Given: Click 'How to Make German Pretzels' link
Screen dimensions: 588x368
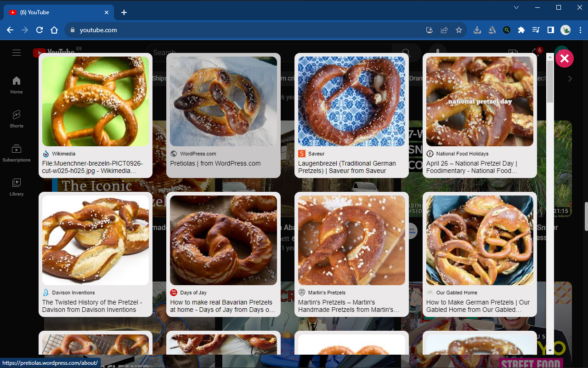Looking at the screenshot, I should [x=478, y=306].
